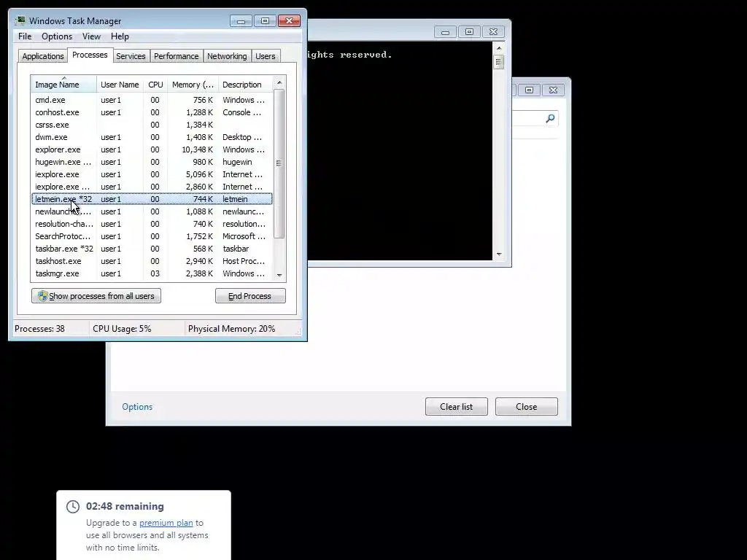The image size is (747, 560).
Task: Close the back dialog via X button
Action: [553, 90]
